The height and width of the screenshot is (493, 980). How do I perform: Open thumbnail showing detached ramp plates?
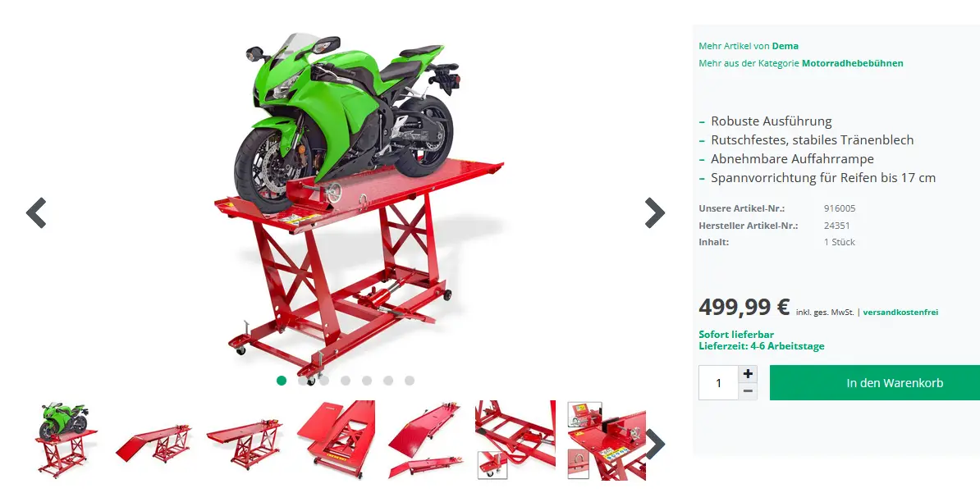(426, 441)
